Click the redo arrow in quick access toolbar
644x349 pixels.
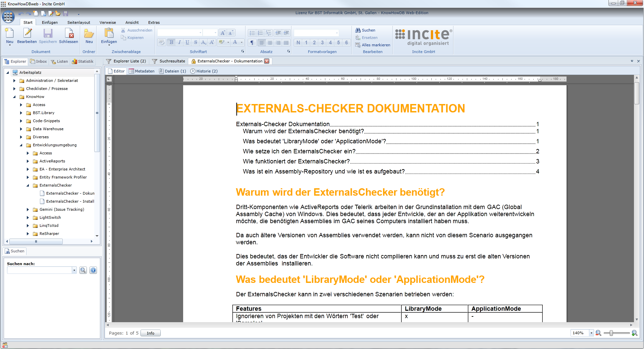tap(29, 14)
